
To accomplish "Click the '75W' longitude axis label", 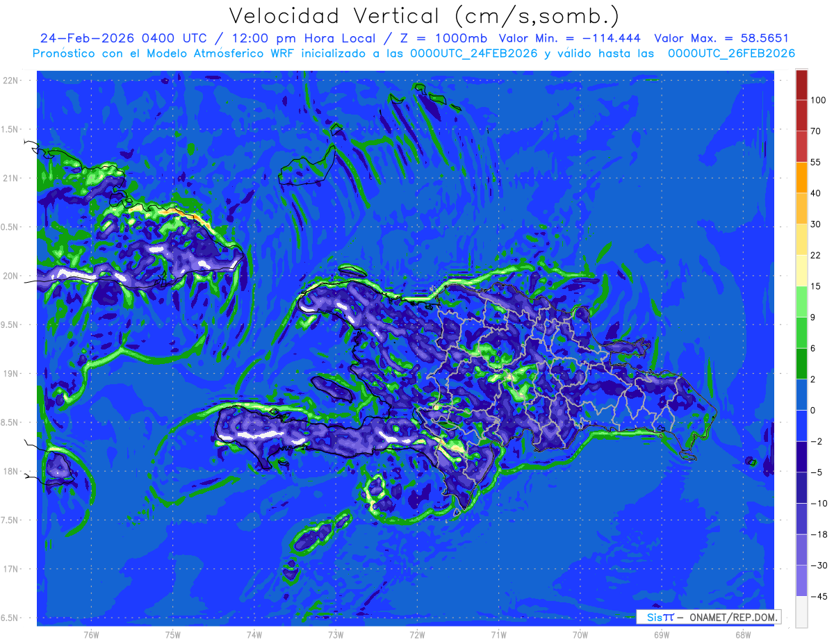I will [x=172, y=634].
